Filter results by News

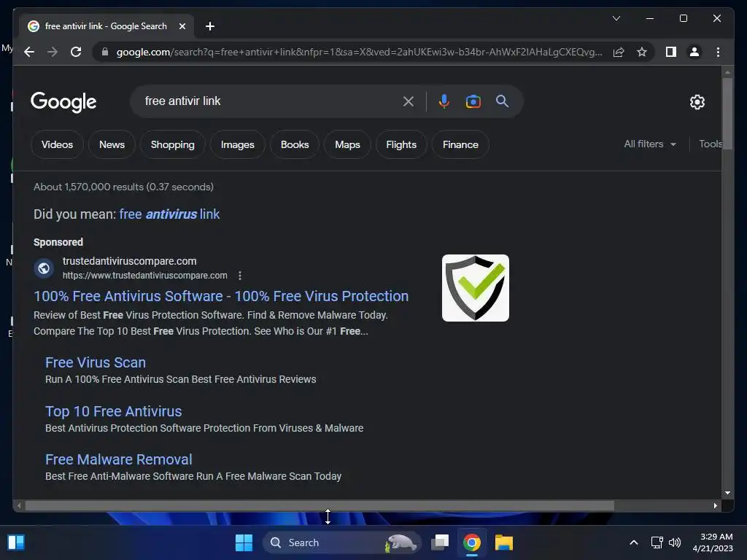coord(112,144)
